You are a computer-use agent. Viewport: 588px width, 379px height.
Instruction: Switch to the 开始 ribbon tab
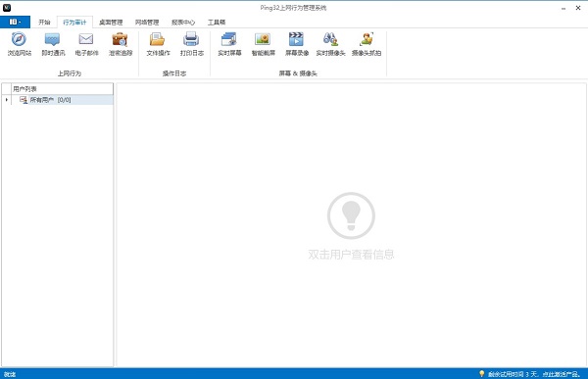(44, 23)
